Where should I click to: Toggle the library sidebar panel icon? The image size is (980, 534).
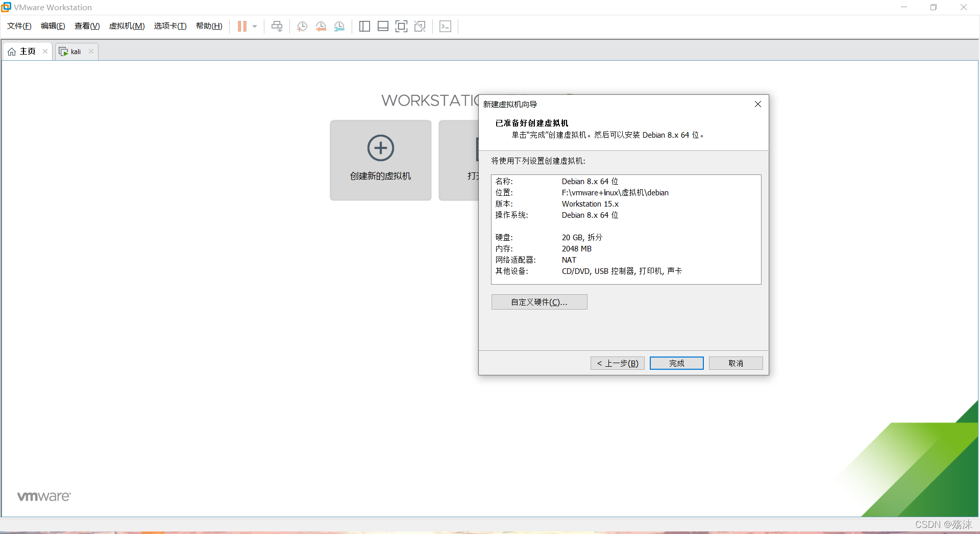point(364,27)
